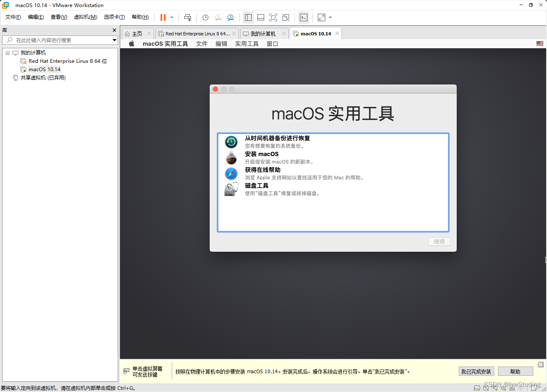547x392 pixels.
Task: Click the 继续 button
Action: [x=439, y=241]
